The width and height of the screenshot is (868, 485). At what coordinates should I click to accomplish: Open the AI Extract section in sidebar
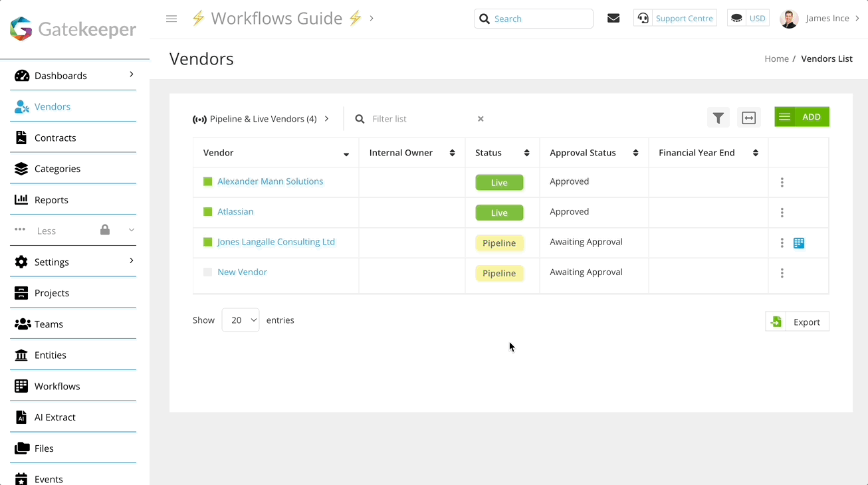pos(22,417)
